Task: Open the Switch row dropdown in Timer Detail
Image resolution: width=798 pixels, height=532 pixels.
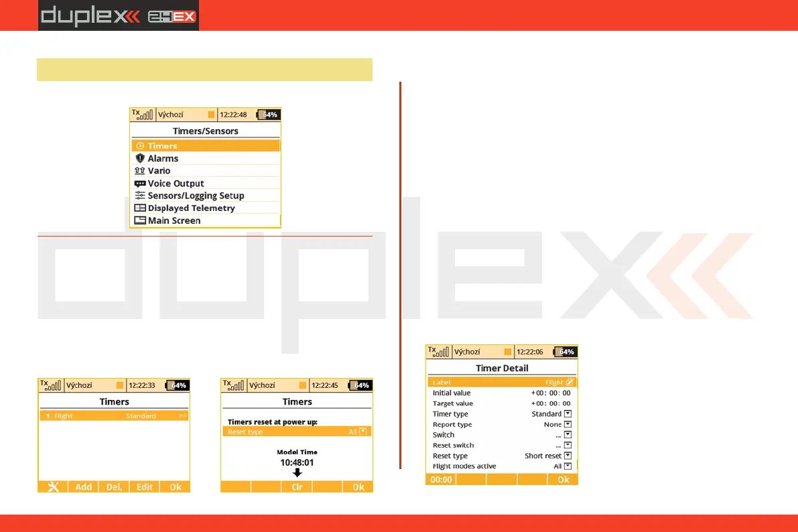Action: 568,435
